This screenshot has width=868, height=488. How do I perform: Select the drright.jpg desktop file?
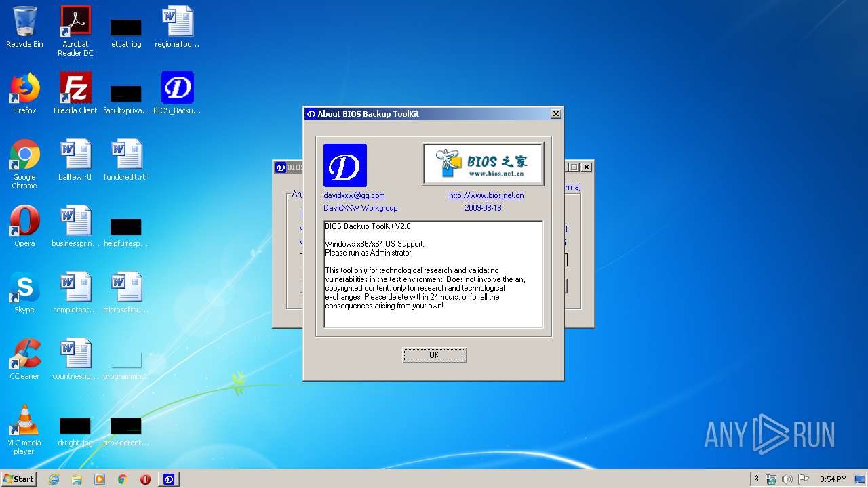(75, 432)
